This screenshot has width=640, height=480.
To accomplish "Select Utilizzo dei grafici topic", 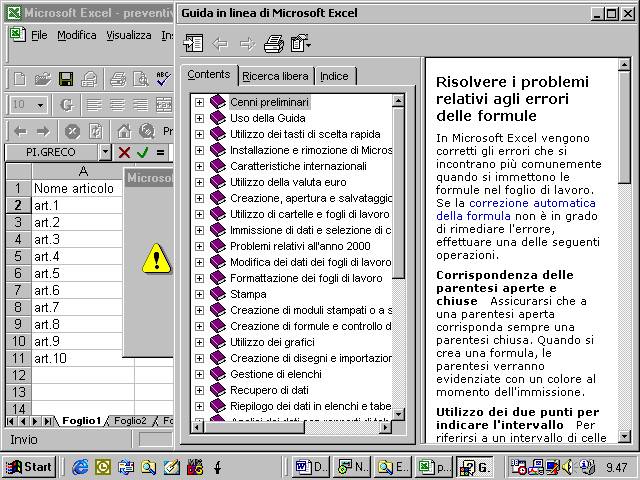I will click(x=272, y=342).
